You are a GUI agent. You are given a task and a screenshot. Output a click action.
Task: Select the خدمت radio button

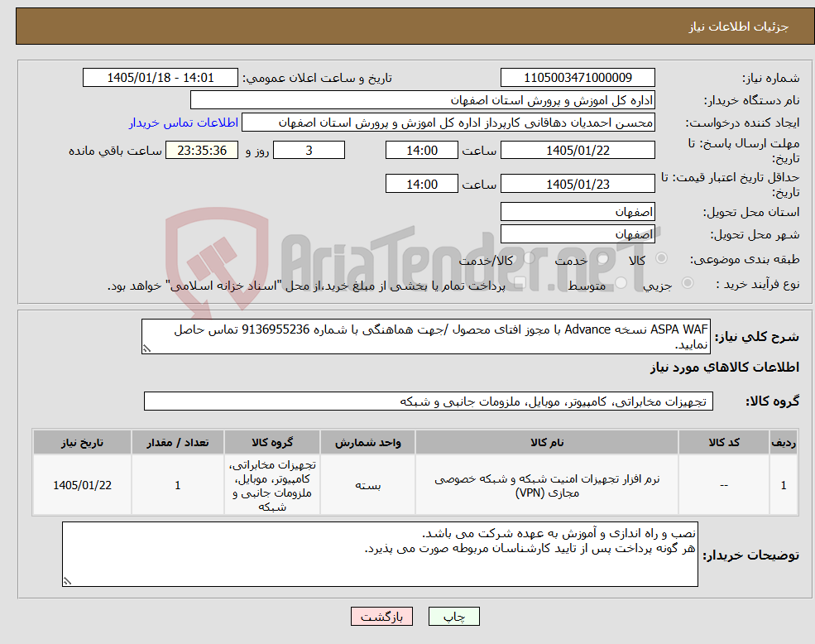coord(603,258)
